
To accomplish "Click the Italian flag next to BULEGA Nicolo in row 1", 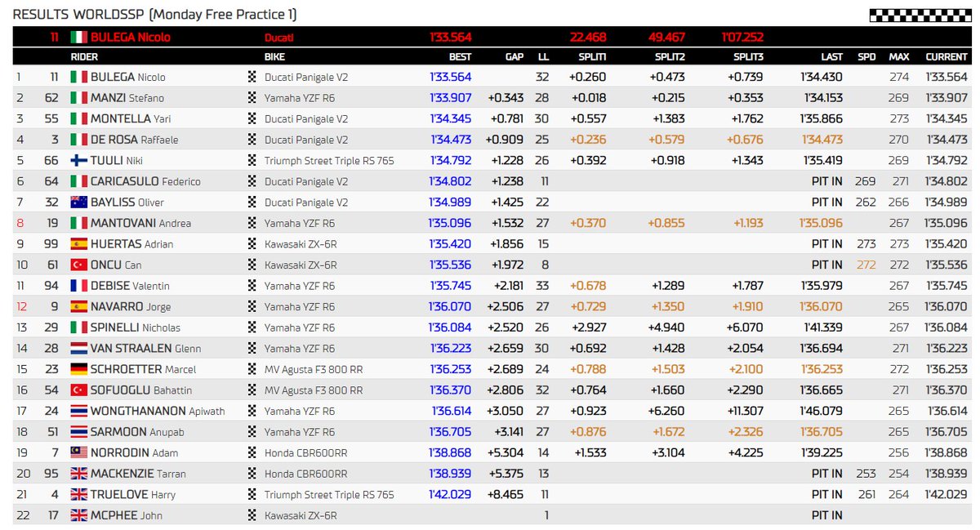I will (78, 77).
